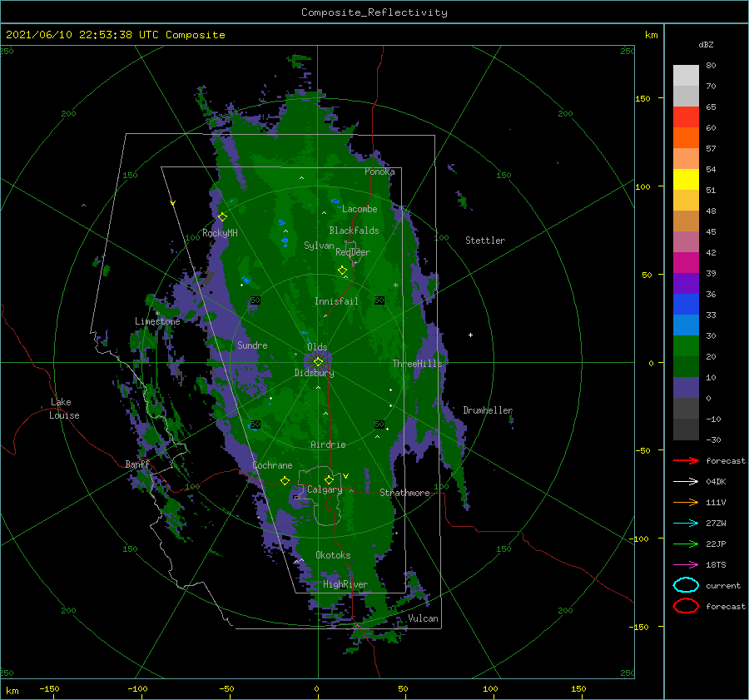Click the current legend label
This screenshot has height=700, width=749.
tap(723, 585)
